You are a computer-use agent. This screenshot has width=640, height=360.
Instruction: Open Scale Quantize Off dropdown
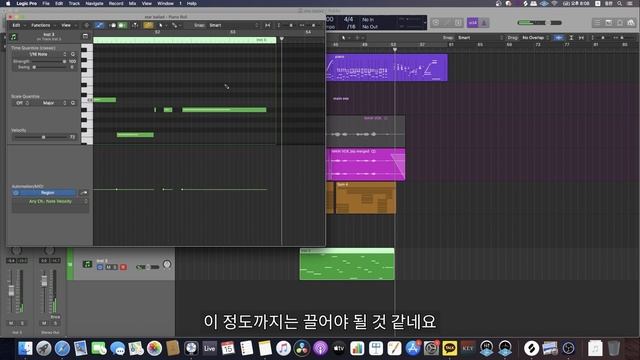pos(22,103)
